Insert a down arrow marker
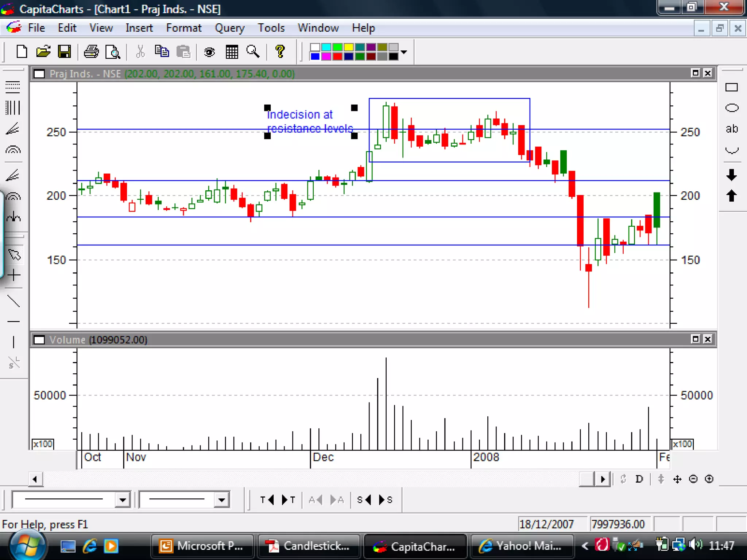The height and width of the screenshot is (560, 747). pyautogui.click(x=731, y=175)
